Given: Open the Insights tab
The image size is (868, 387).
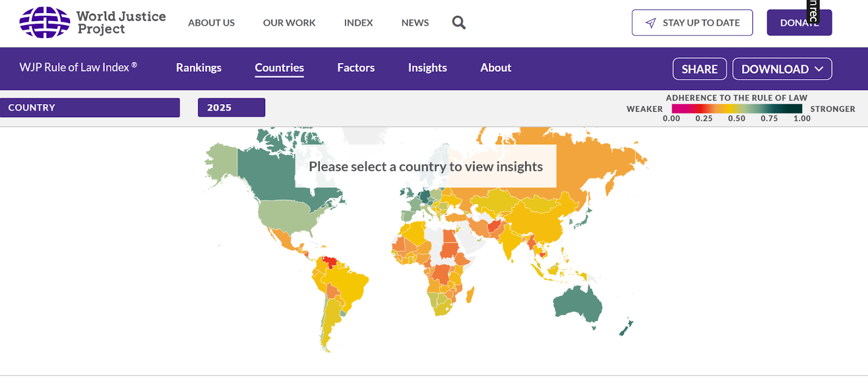Looking at the screenshot, I should [427, 68].
